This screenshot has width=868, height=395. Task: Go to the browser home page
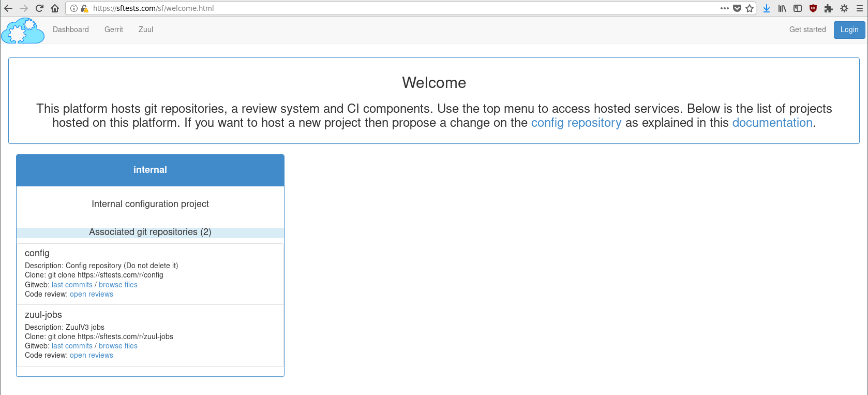[55, 8]
